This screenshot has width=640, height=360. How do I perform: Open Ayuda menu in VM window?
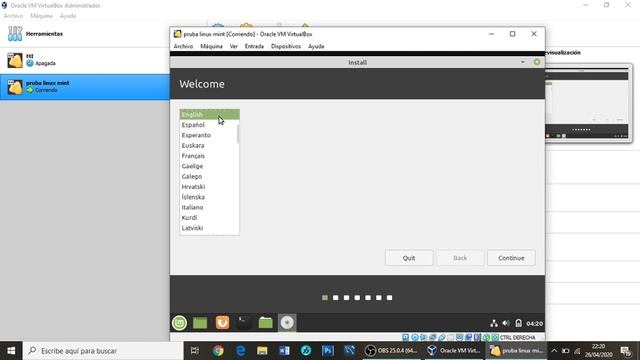pyautogui.click(x=316, y=47)
